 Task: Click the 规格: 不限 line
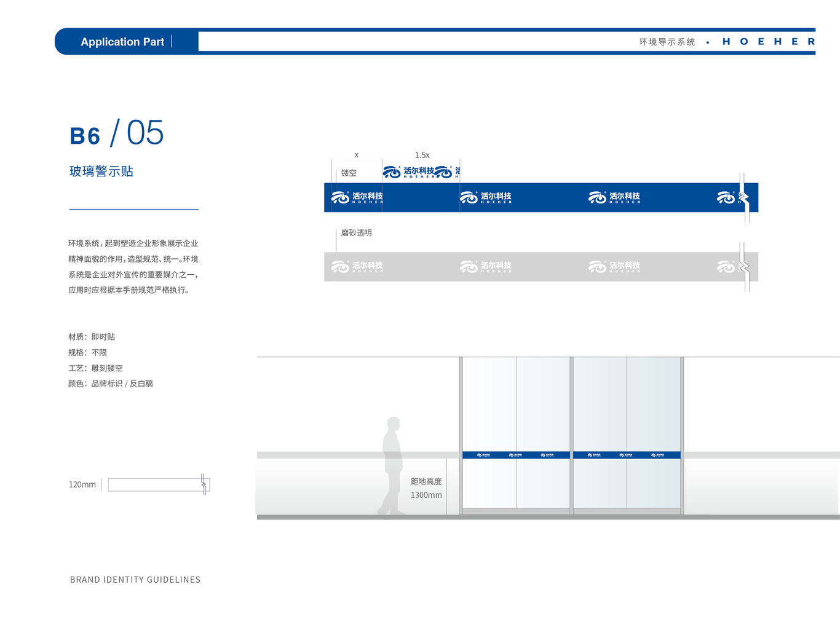pos(87,352)
